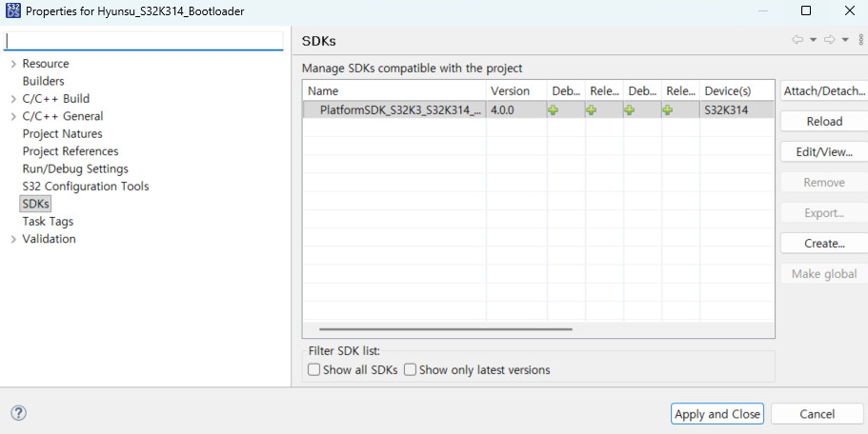Screen dimensions: 868x434
Task: Click the Reload button
Action: [824, 122]
